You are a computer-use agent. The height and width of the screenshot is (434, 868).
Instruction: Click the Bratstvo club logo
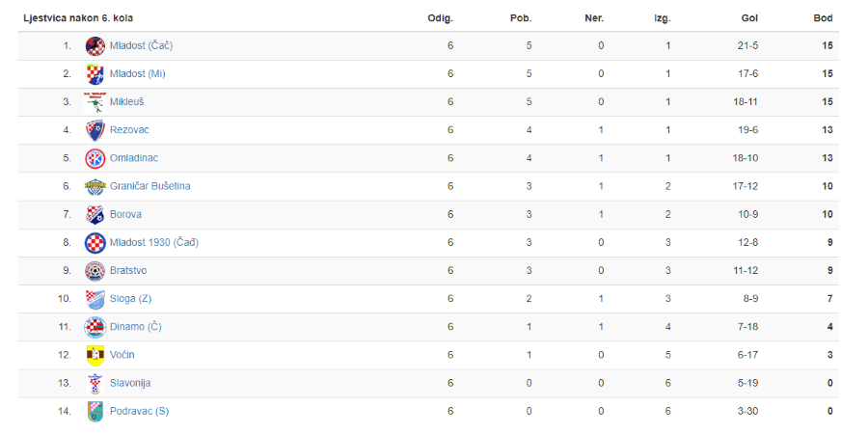[x=95, y=271]
